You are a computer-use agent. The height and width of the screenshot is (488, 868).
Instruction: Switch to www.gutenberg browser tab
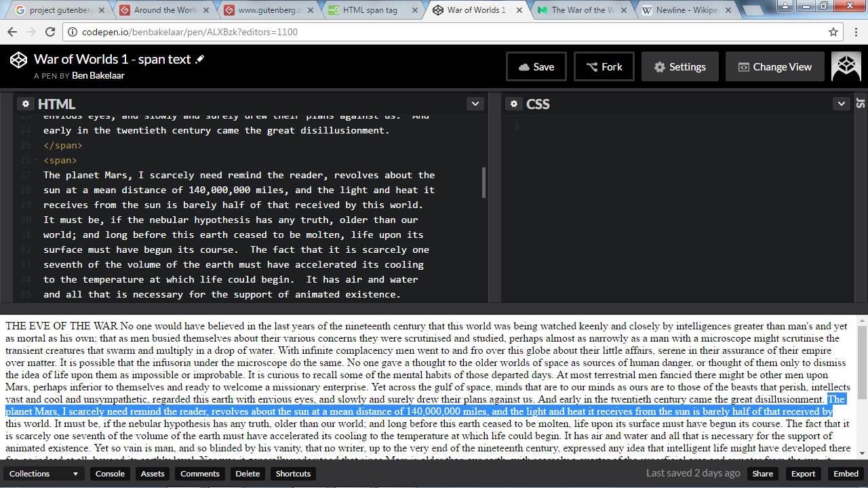click(x=269, y=10)
